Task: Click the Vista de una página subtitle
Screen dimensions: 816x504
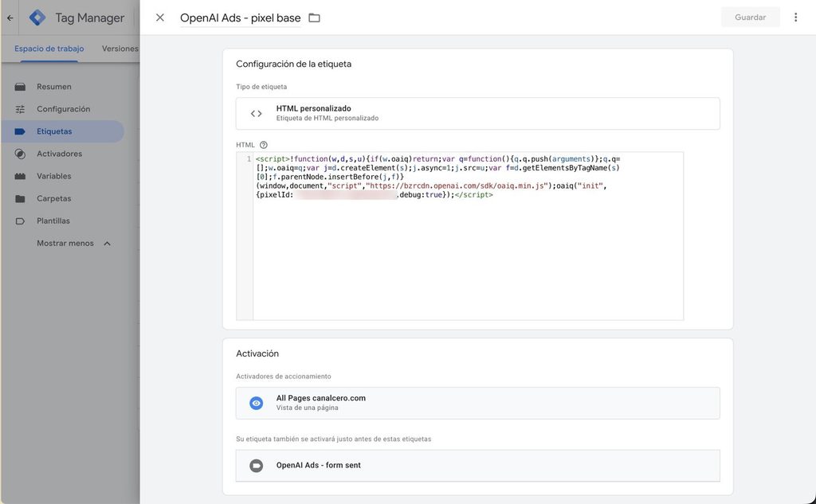Action: pos(307,408)
